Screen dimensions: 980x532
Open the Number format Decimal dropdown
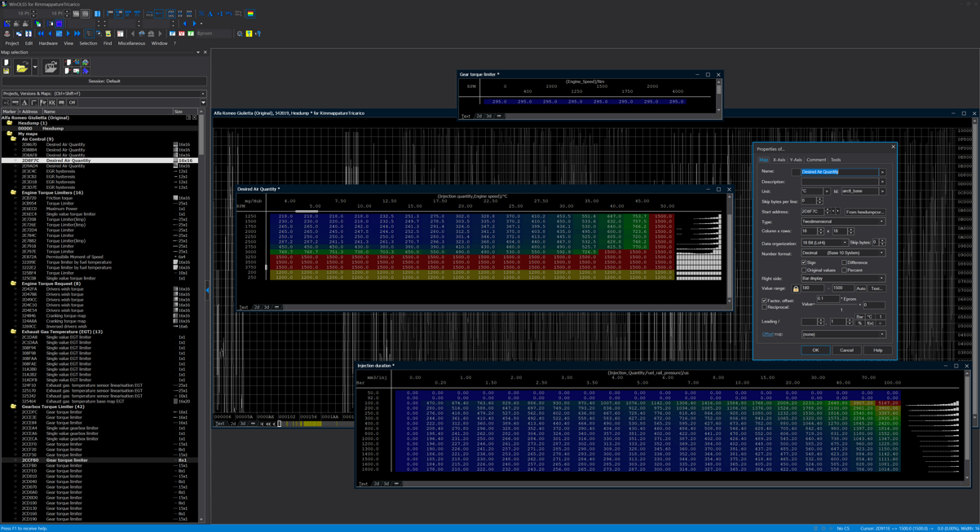click(842, 253)
